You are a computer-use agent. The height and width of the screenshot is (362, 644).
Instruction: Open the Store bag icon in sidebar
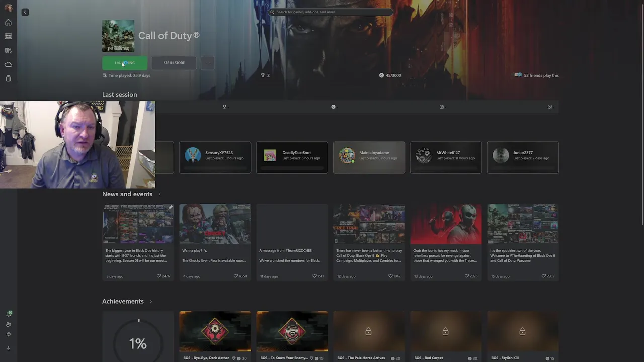click(x=8, y=78)
